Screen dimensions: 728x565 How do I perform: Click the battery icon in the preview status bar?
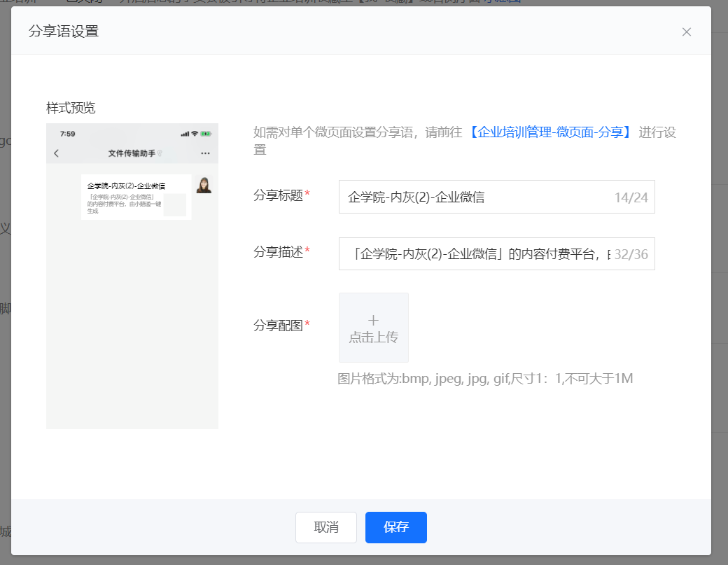click(206, 134)
